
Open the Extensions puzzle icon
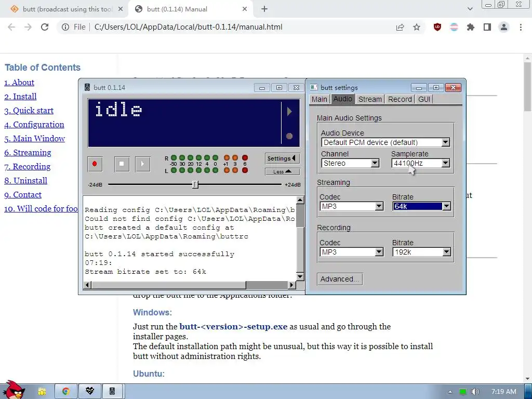(471, 27)
